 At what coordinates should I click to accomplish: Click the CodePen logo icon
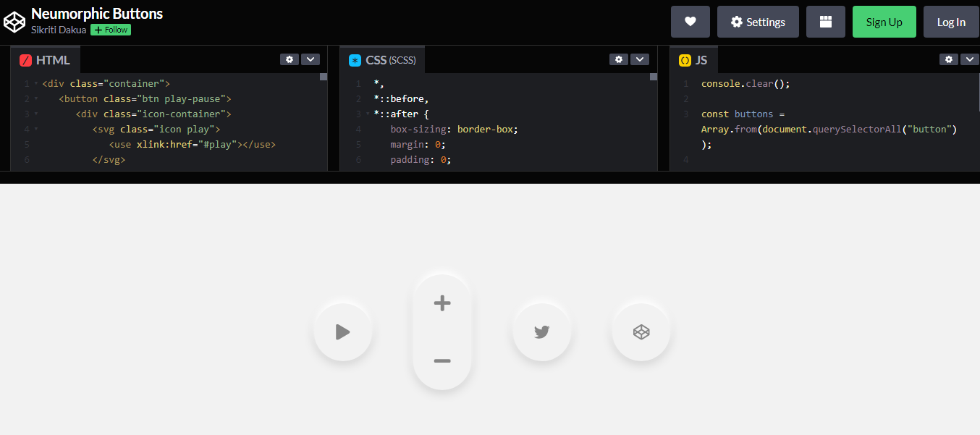[x=14, y=22]
